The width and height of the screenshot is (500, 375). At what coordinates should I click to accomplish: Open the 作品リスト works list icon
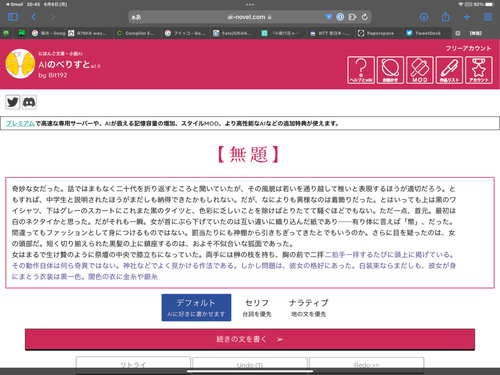[x=449, y=70]
